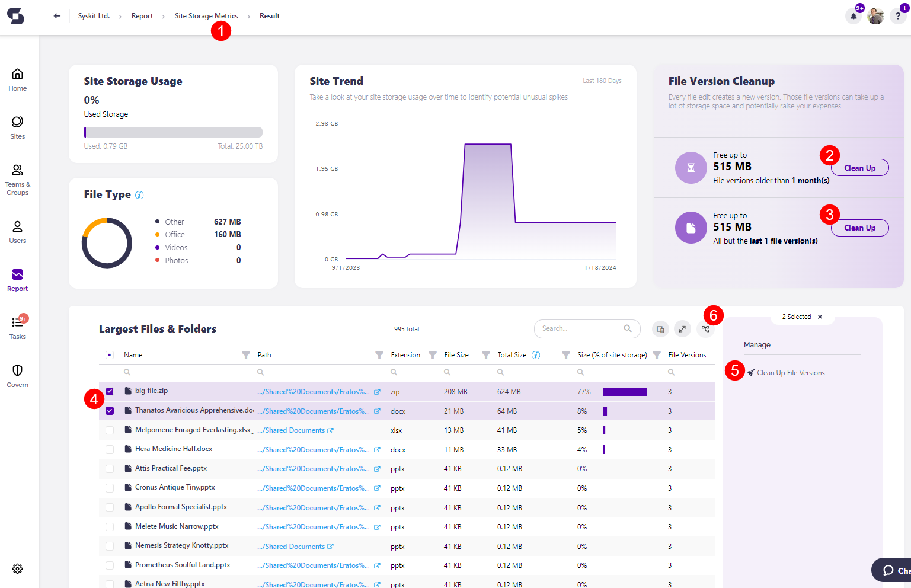The width and height of the screenshot is (911, 588).
Task: Check the Melpomene Enraged Everlasting.xlsx row
Action: 110,430
